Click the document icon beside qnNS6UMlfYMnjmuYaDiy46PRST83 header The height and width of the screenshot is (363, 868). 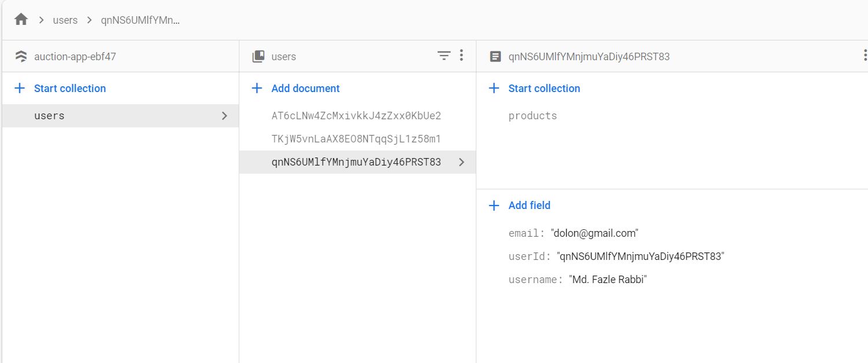[495, 56]
